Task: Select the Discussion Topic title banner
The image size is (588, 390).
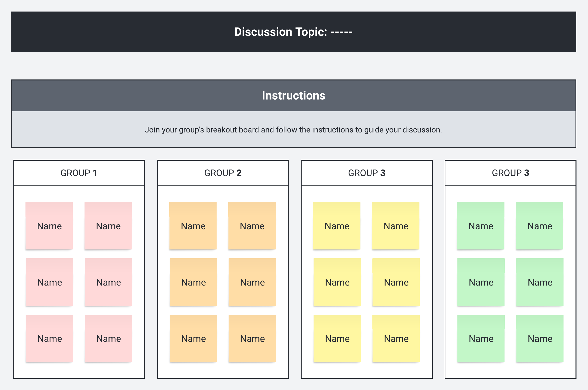Action: (293, 32)
